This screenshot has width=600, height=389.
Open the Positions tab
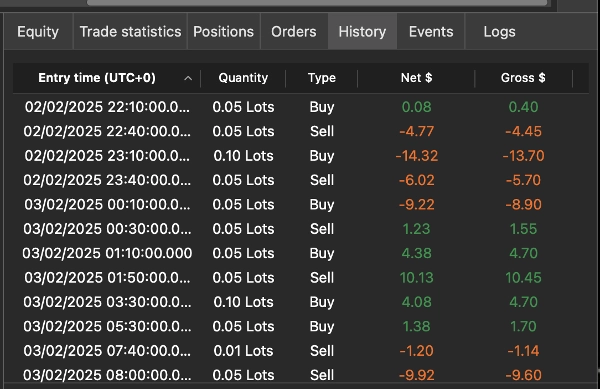click(223, 32)
